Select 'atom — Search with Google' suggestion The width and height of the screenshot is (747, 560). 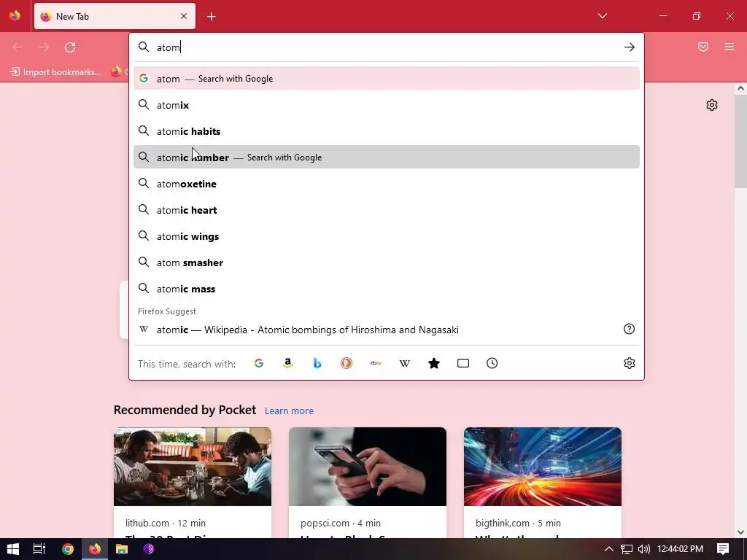pos(387,79)
